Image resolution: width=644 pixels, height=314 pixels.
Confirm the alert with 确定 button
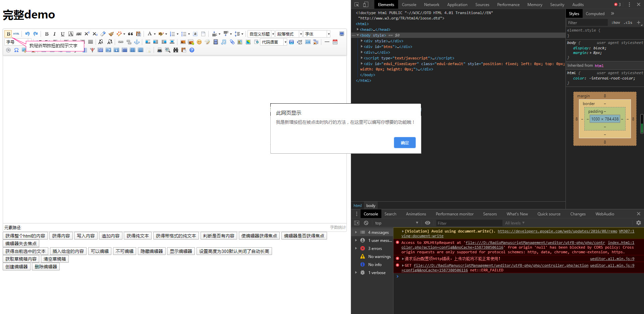point(405,143)
